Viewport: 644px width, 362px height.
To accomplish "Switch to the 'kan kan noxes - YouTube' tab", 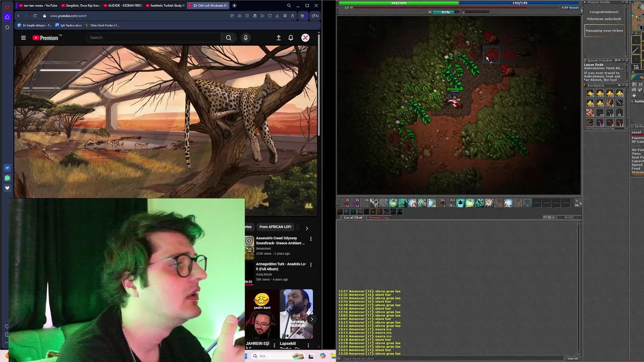I will (38, 6).
